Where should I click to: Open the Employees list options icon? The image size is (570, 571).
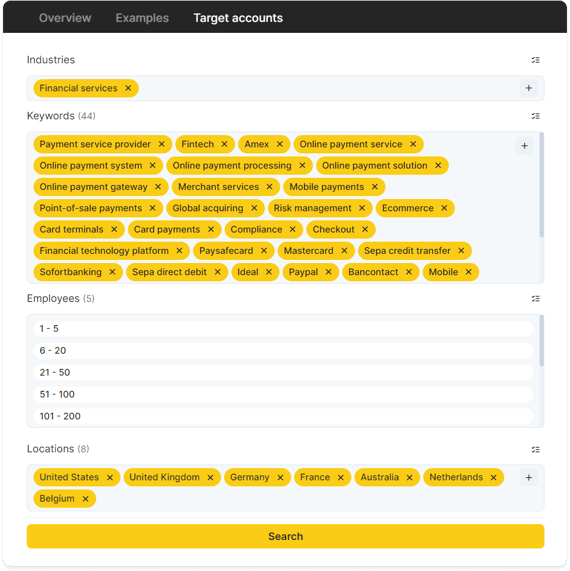[x=535, y=299]
